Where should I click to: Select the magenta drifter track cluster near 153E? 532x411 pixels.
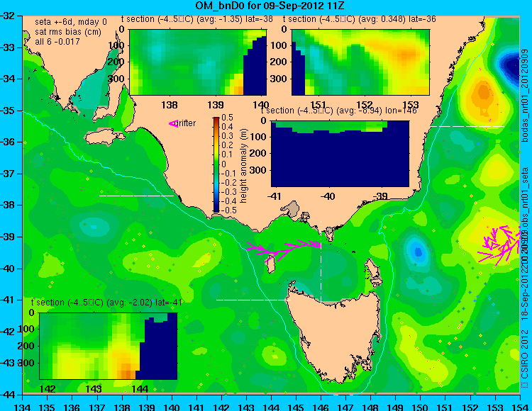point(499,245)
